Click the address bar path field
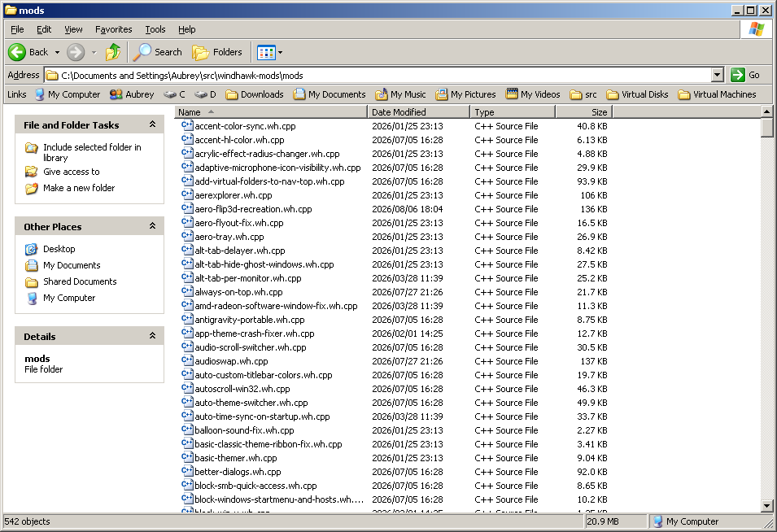777x532 pixels. point(379,76)
